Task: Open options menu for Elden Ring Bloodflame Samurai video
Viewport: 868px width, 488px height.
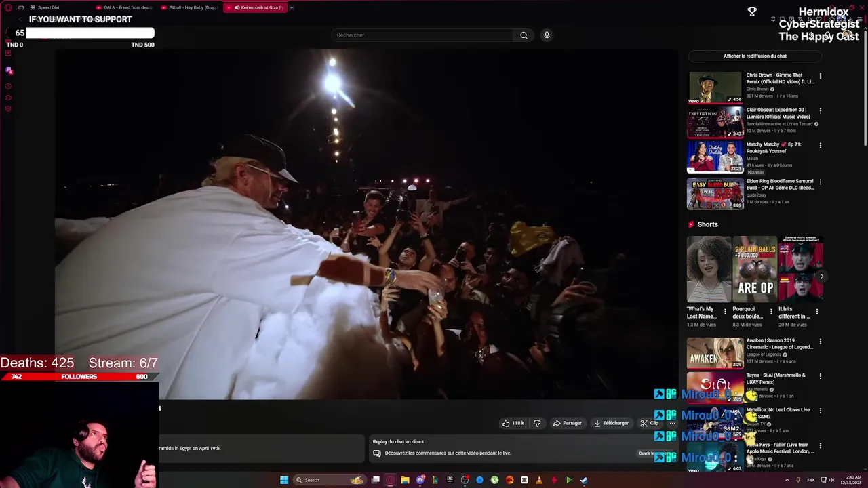Action: click(x=821, y=182)
